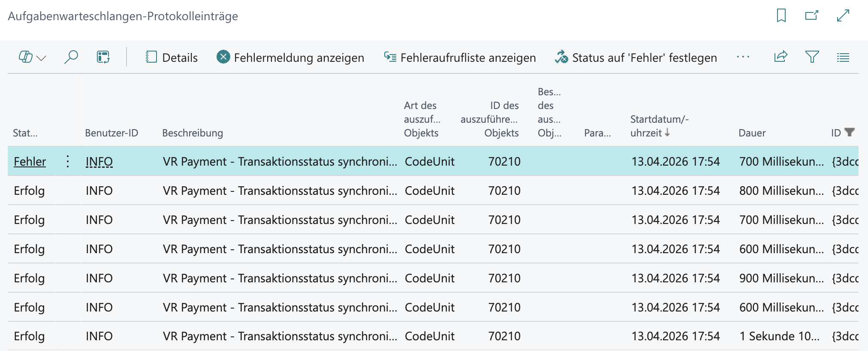Open the Beschreibung column header
The image size is (868, 351).
click(193, 133)
